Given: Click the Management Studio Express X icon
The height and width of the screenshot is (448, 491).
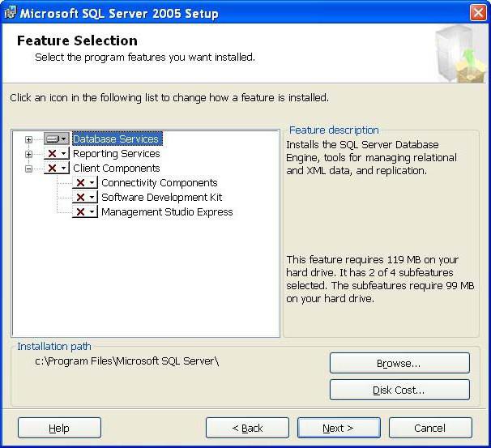Looking at the screenshot, I should click(x=84, y=211).
